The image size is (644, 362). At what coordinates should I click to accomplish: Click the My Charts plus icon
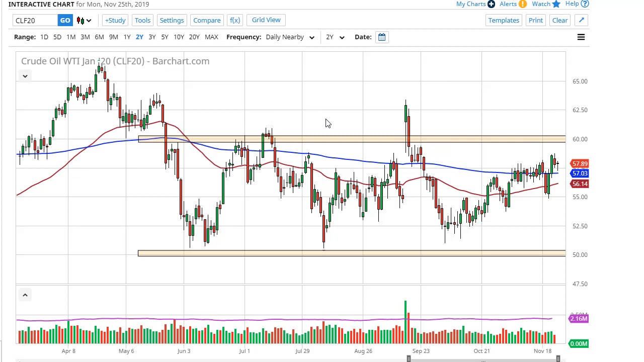click(x=491, y=4)
